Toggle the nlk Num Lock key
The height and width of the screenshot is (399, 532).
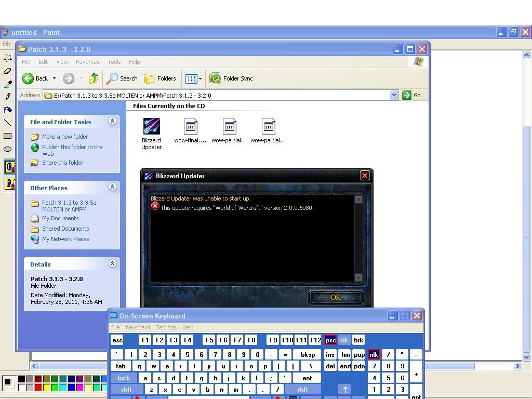click(x=374, y=355)
